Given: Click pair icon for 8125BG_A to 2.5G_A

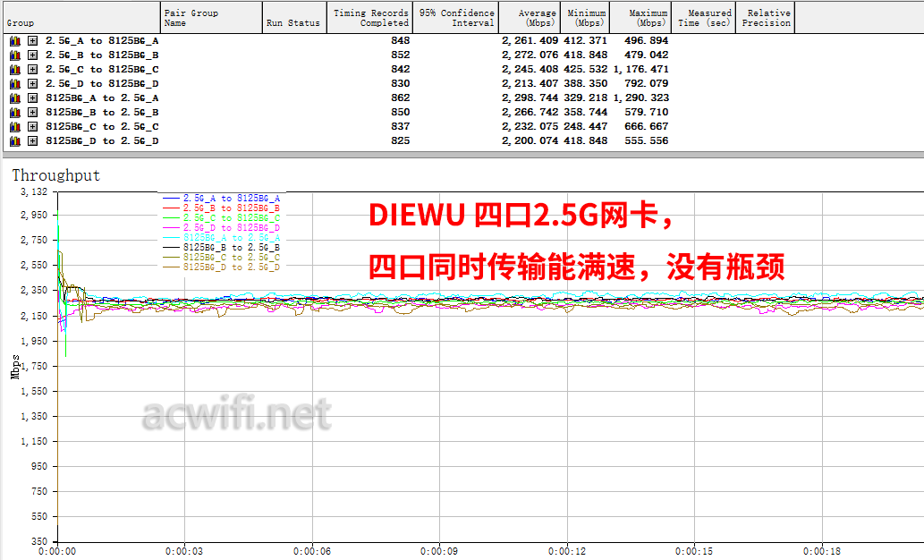Looking at the screenshot, I should tap(15, 98).
